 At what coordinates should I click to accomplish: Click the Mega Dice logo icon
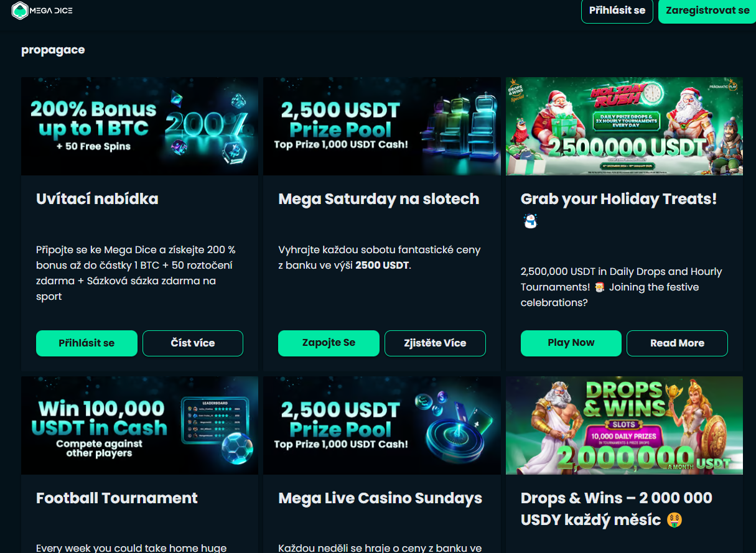point(21,11)
